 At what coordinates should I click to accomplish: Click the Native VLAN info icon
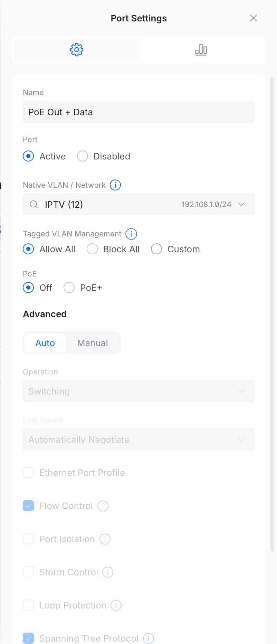(x=115, y=185)
